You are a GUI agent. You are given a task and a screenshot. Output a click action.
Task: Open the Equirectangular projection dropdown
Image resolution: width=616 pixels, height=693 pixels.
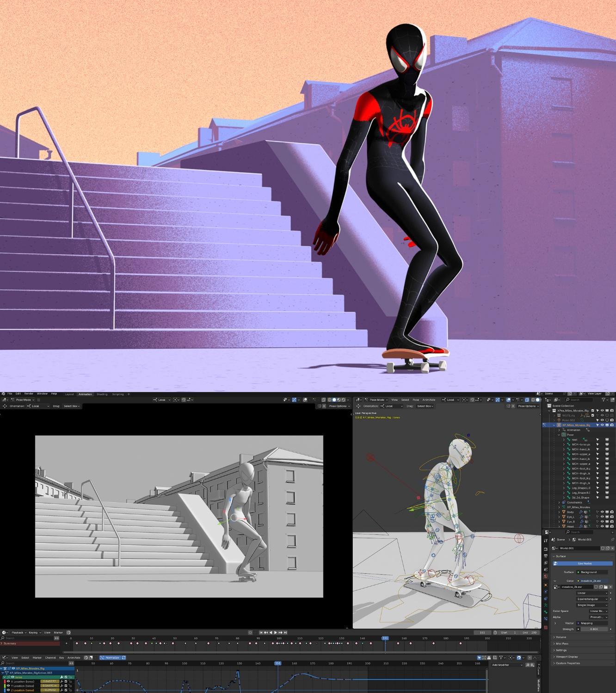click(592, 599)
